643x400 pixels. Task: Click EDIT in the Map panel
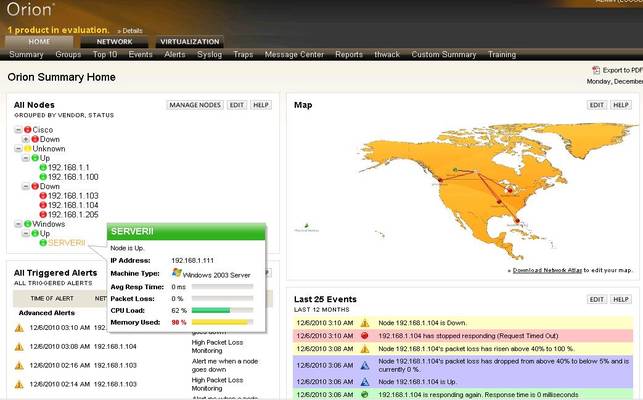(597, 105)
